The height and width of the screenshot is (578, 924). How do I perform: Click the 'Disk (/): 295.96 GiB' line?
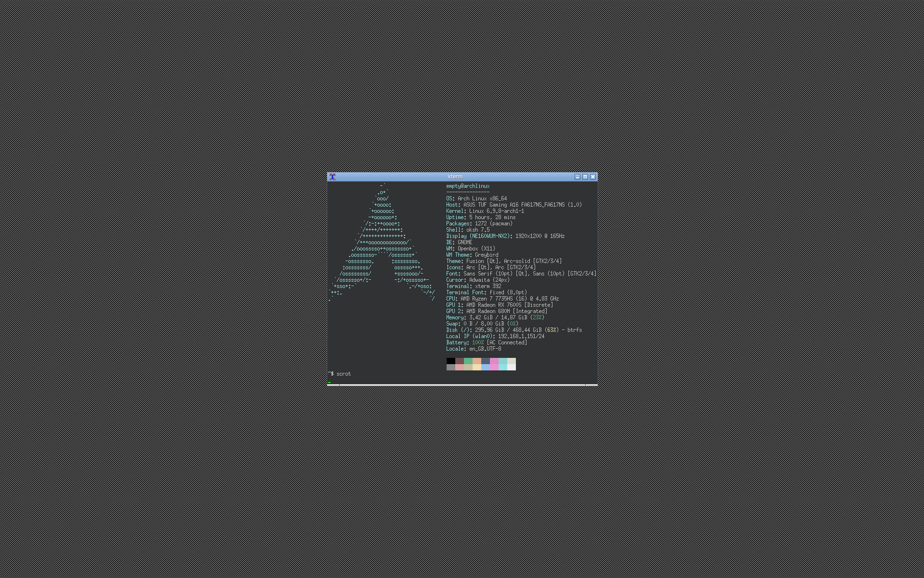click(514, 330)
